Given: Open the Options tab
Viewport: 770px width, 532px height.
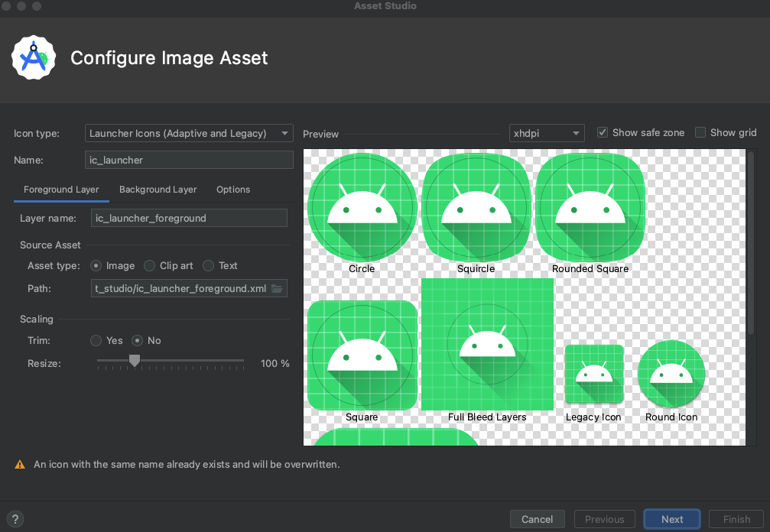Looking at the screenshot, I should pos(232,189).
